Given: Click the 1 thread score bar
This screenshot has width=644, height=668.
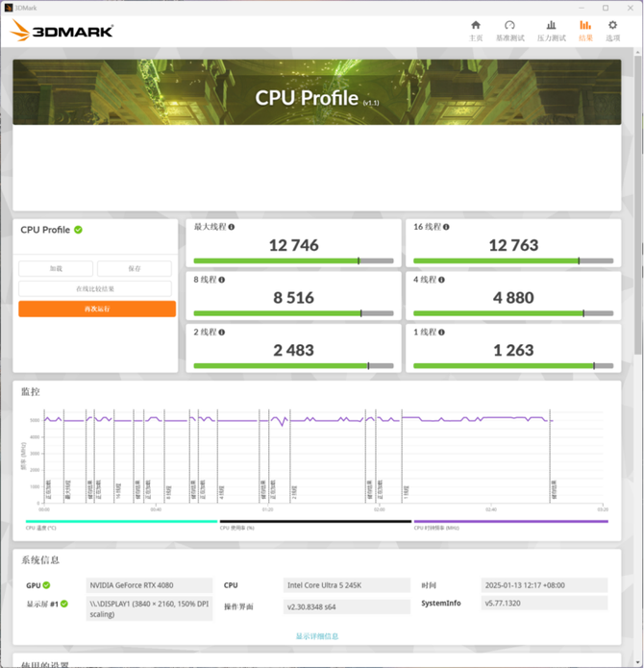Looking at the screenshot, I should click(x=513, y=365).
